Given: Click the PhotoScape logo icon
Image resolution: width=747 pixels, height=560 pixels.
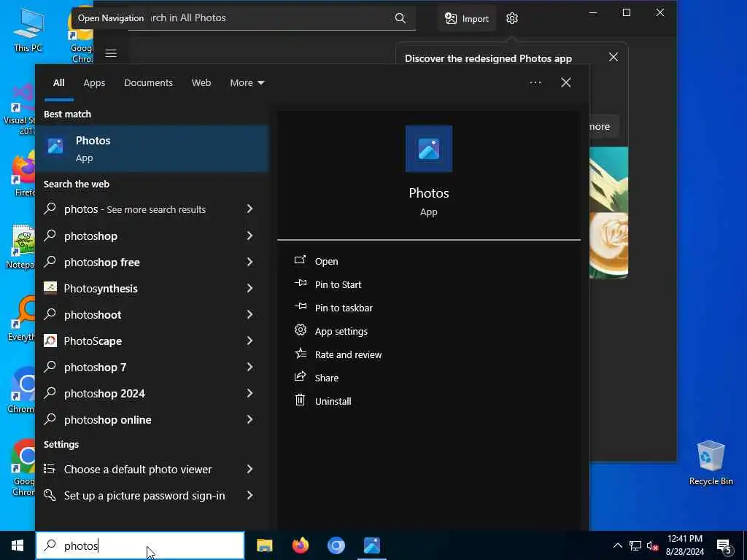Looking at the screenshot, I should 50,340.
